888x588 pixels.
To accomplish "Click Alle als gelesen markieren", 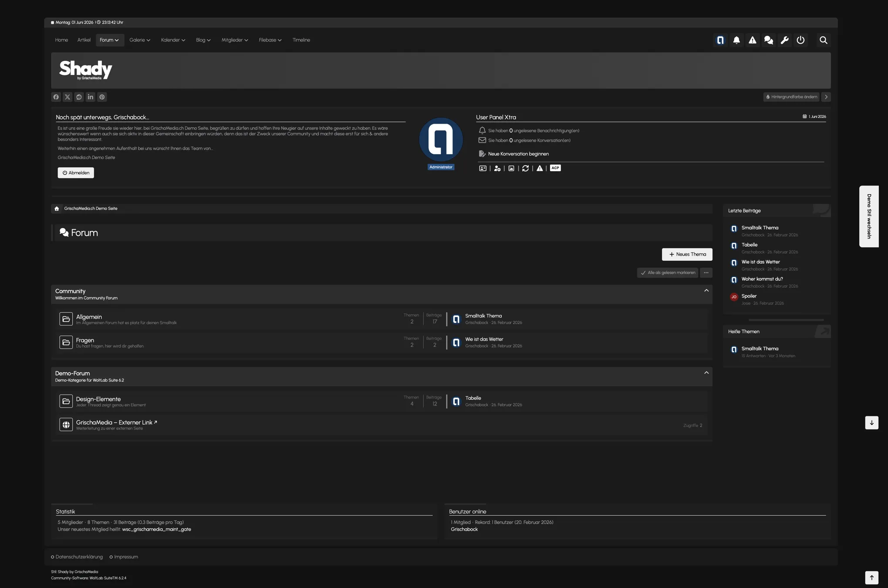I will 668,273.
